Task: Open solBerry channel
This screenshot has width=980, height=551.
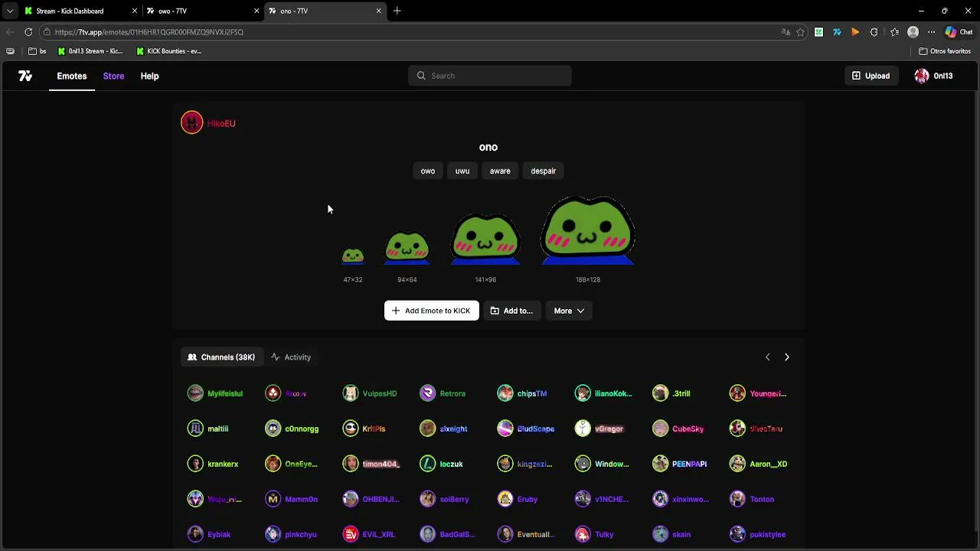Action: [446, 499]
